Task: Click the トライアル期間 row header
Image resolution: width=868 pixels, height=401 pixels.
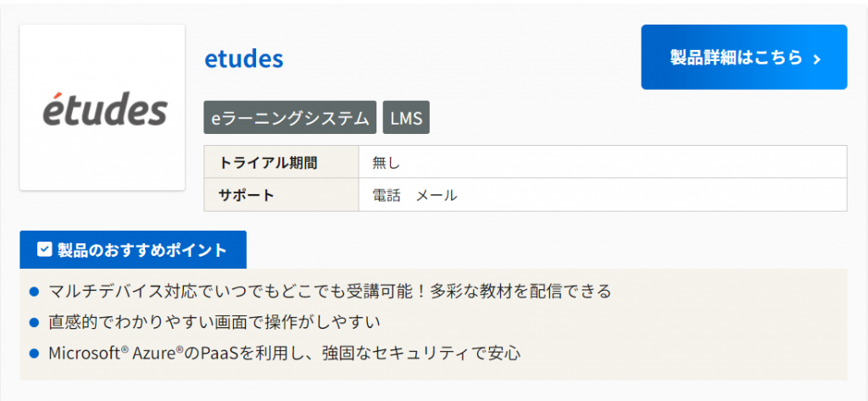Action: [256, 162]
